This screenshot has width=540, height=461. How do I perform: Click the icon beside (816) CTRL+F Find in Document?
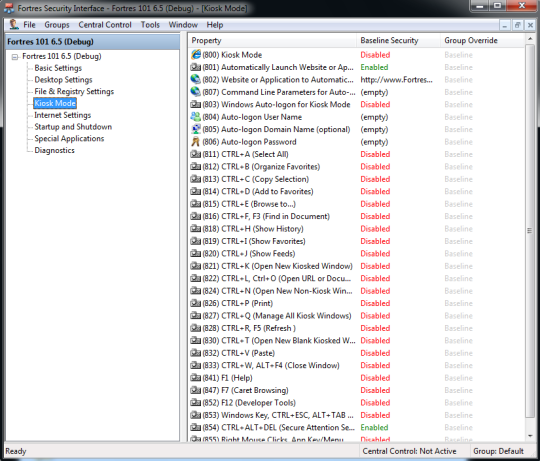(196, 216)
